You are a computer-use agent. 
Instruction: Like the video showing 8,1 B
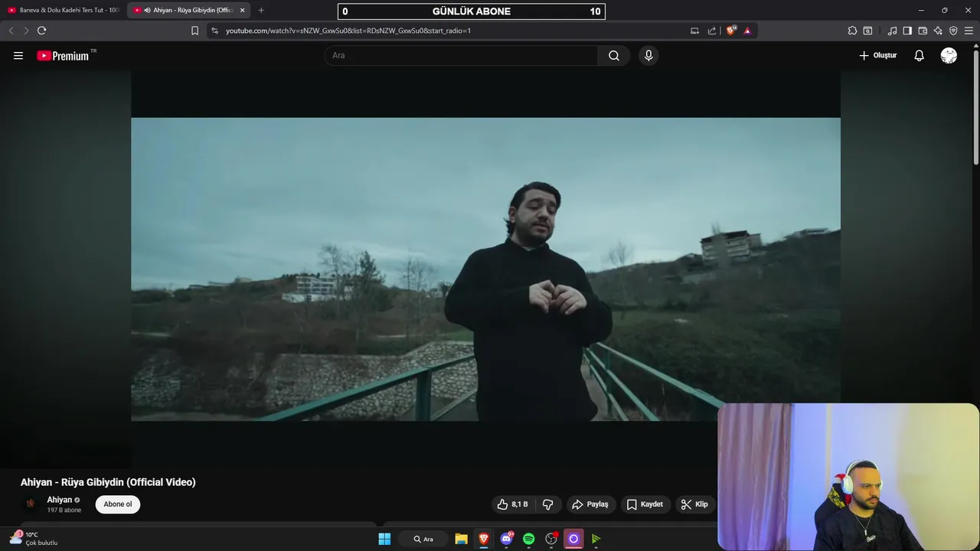click(x=512, y=504)
